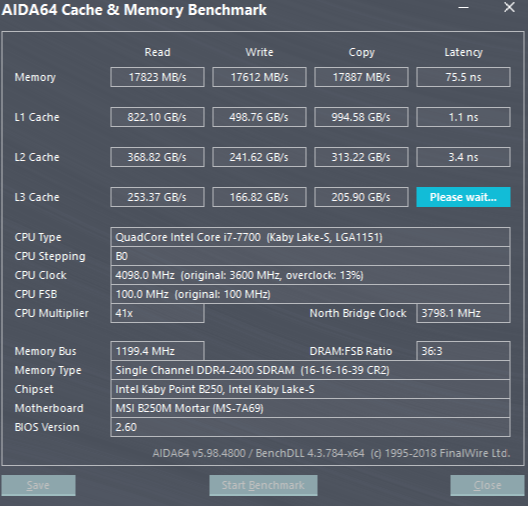Click the CPU Stepping field showing B0

[310, 256]
